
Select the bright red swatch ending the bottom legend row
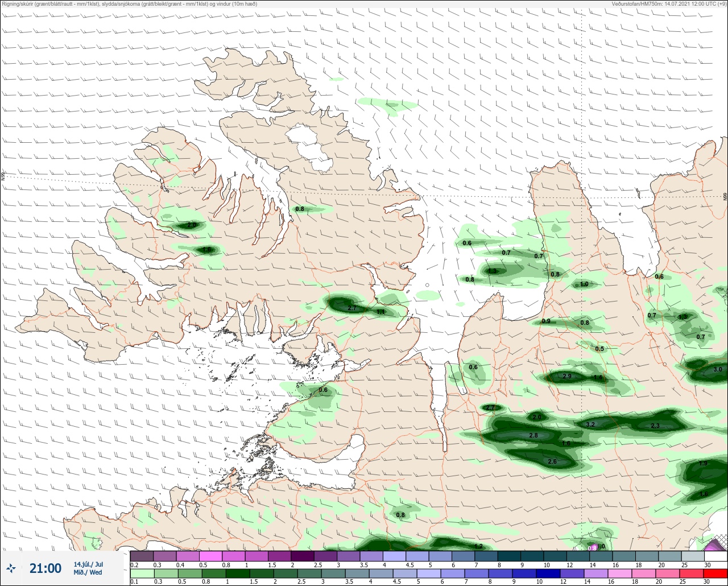pyautogui.click(x=715, y=573)
